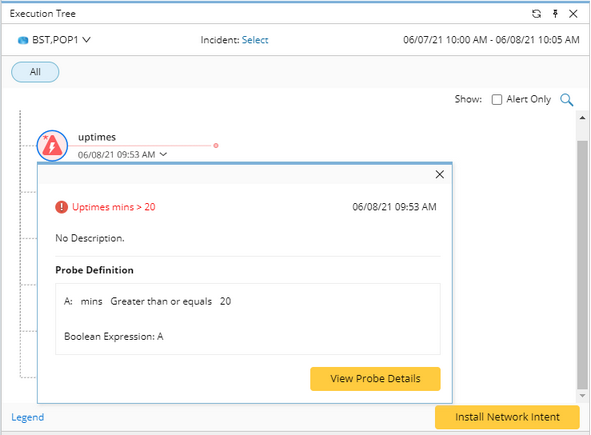Select the uptimes alert node icon
Viewport: 591px width, 435px height.
point(52,146)
